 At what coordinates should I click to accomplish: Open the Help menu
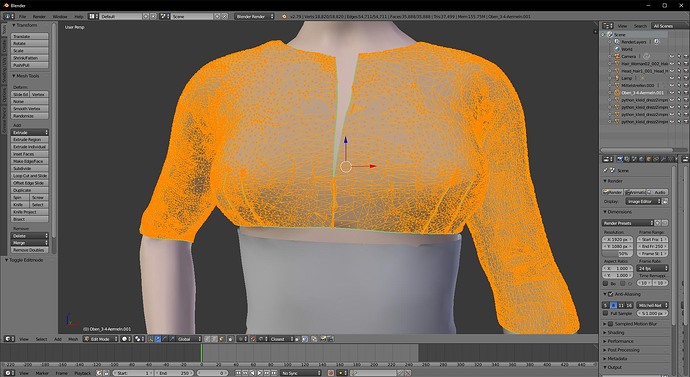point(79,16)
